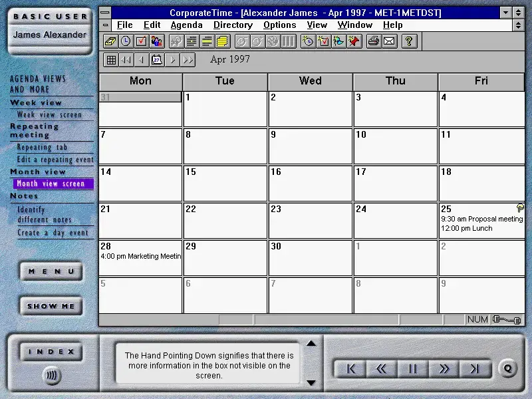
Task: Open the Edit menu
Action: coord(152,25)
